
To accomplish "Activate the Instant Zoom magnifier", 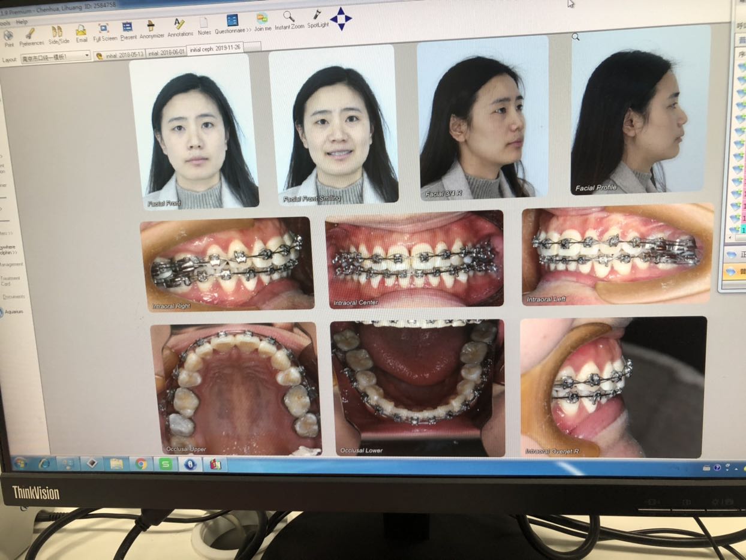I will click(290, 21).
